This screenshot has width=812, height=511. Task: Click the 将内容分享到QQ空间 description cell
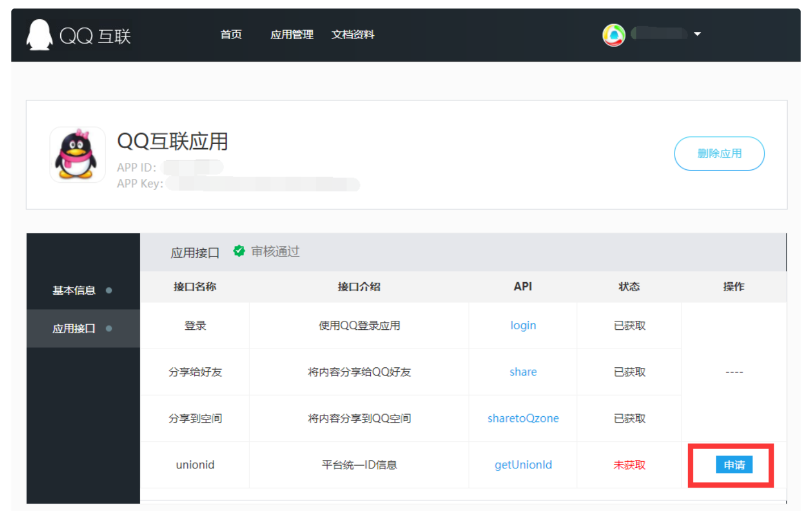point(359,419)
